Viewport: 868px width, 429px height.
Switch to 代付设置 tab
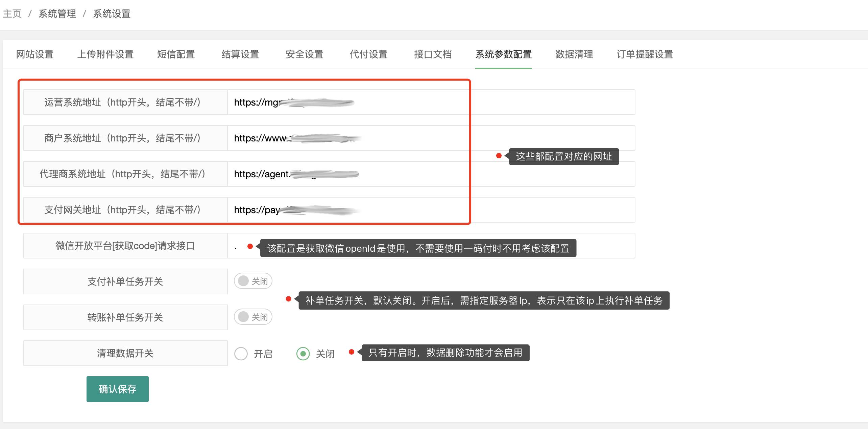click(368, 54)
